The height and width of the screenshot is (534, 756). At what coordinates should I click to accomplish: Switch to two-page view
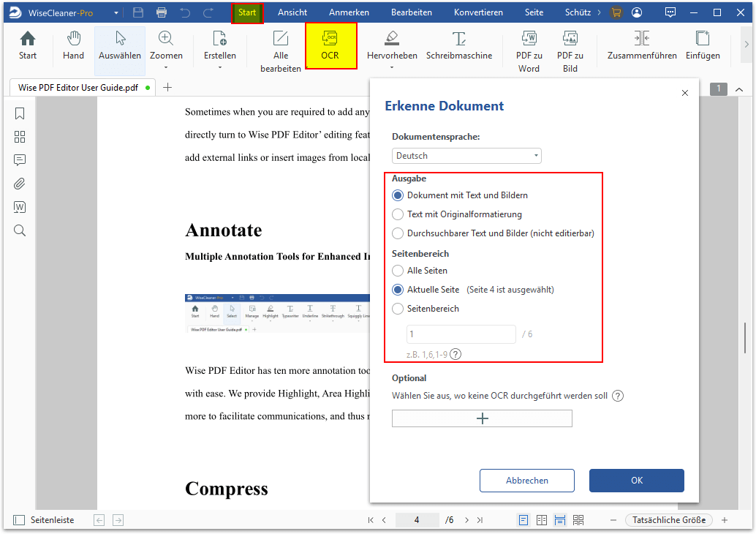tap(542, 520)
